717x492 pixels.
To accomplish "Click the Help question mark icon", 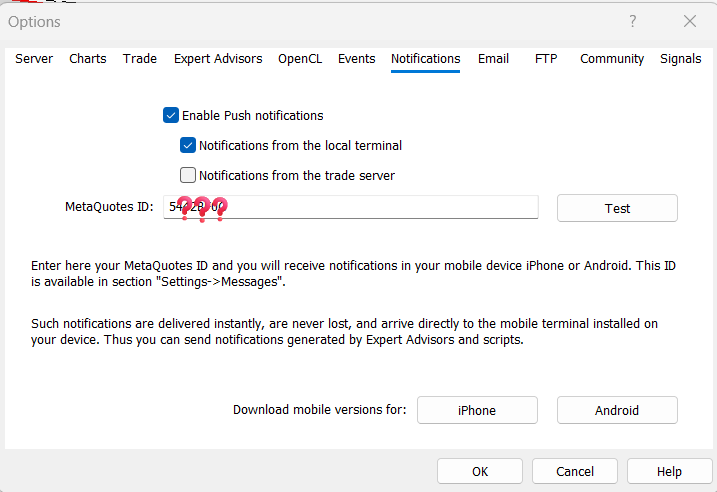I will [632, 21].
